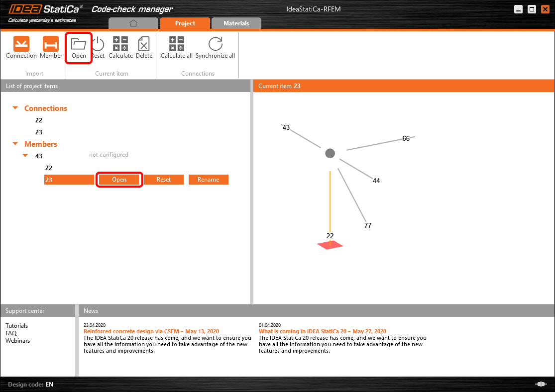Close the Code-check manager window
555x392 pixels.
[x=545, y=9]
